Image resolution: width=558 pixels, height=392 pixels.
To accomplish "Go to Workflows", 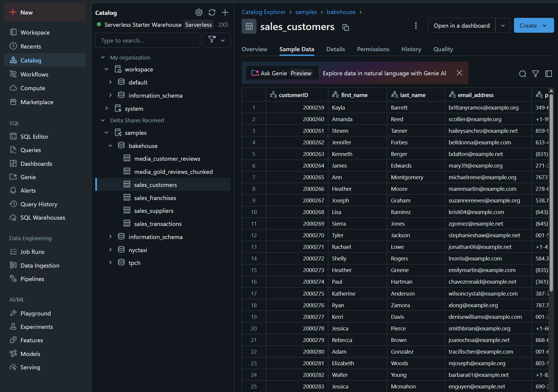I will (45, 74).
